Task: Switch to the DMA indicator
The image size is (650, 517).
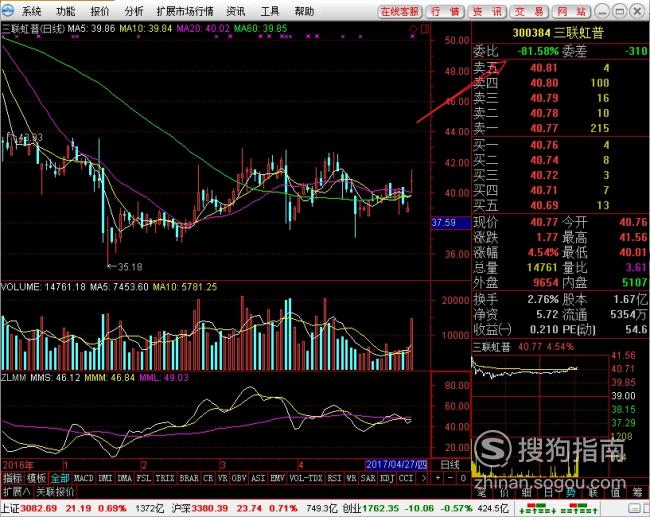Action: 124,478
